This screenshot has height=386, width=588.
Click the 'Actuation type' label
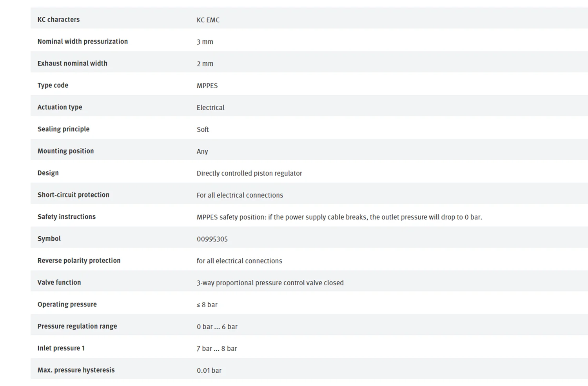pos(60,107)
